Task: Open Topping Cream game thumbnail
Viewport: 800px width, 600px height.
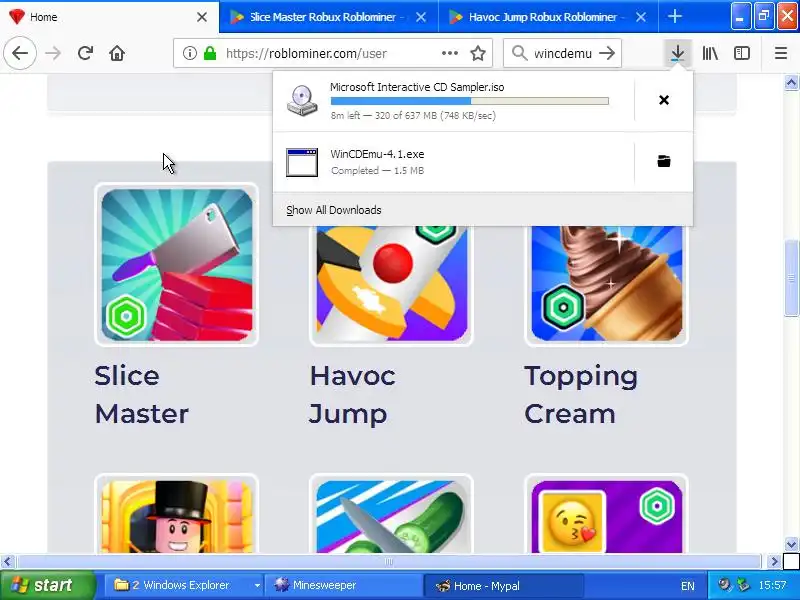Action: pyautogui.click(x=607, y=285)
